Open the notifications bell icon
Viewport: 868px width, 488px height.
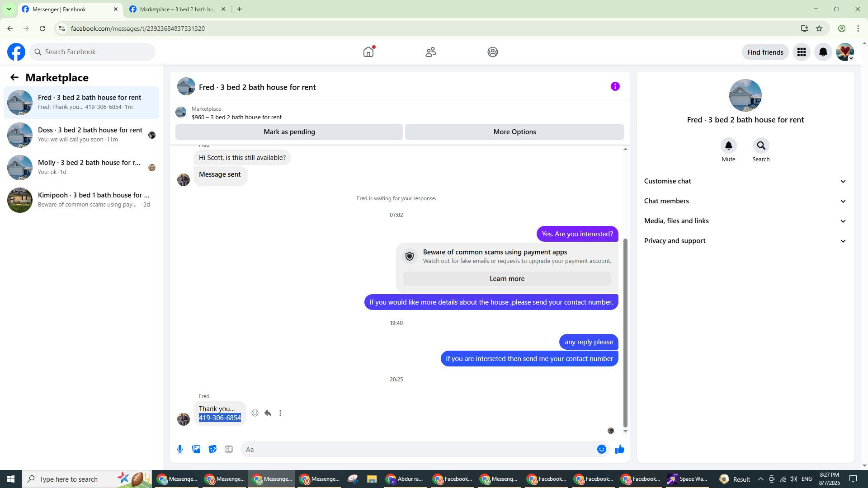823,52
